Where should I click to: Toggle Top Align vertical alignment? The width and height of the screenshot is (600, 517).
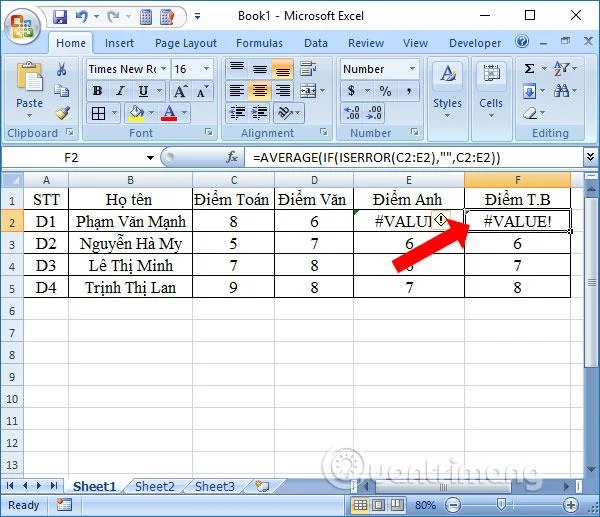(237, 68)
